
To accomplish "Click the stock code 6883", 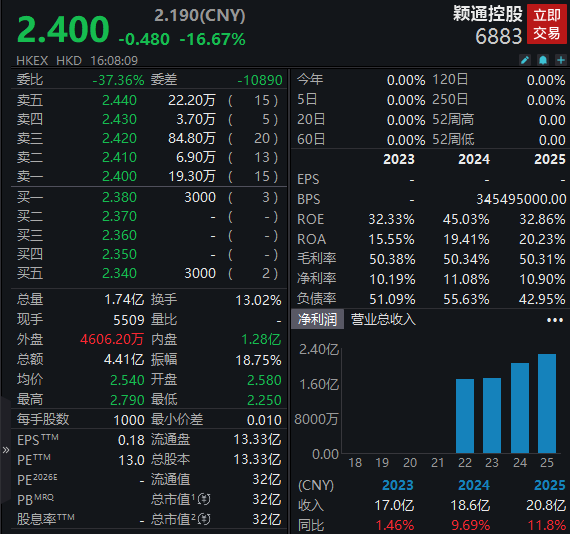I will pyautogui.click(x=498, y=36).
